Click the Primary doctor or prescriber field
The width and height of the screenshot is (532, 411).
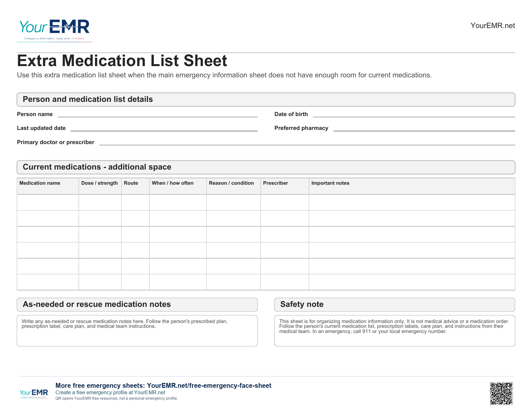307,142
